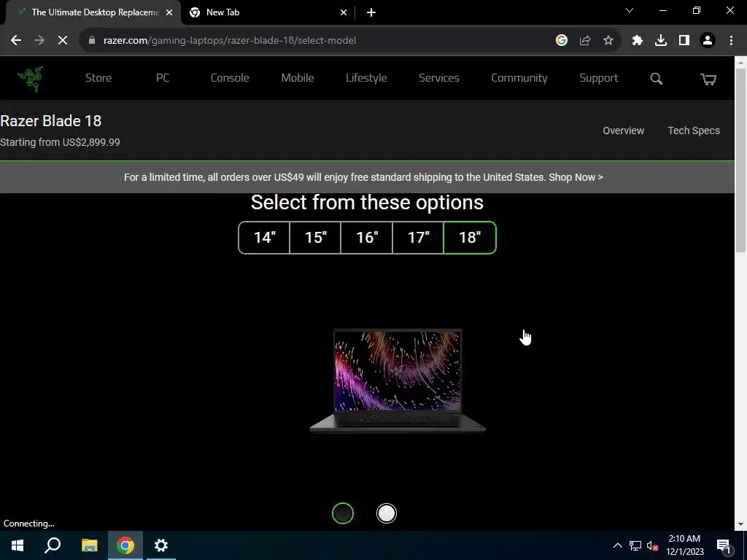Open the taskbar clock and date

click(x=684, y=545)
